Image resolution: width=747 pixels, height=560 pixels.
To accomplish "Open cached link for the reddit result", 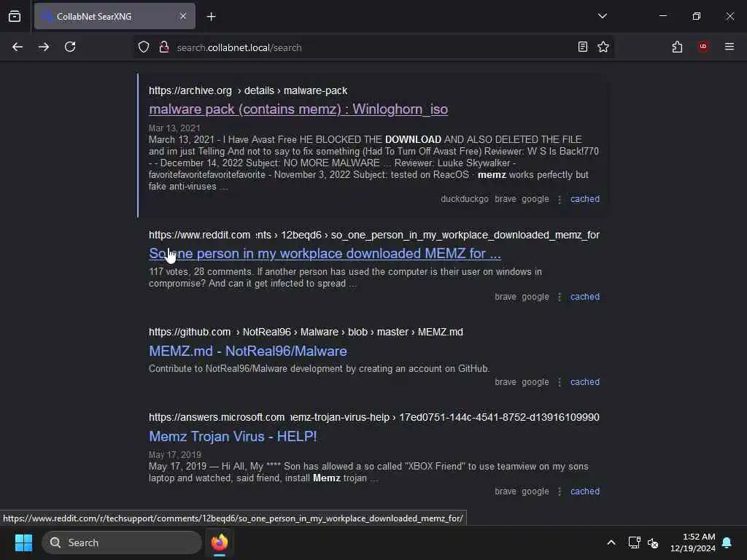I will pos(585,297).
